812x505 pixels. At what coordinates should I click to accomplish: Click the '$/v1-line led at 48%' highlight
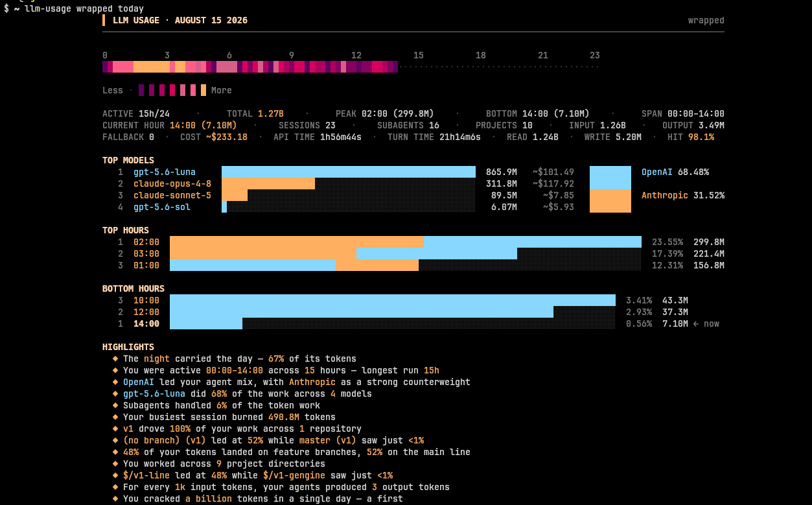pos(258,475)
